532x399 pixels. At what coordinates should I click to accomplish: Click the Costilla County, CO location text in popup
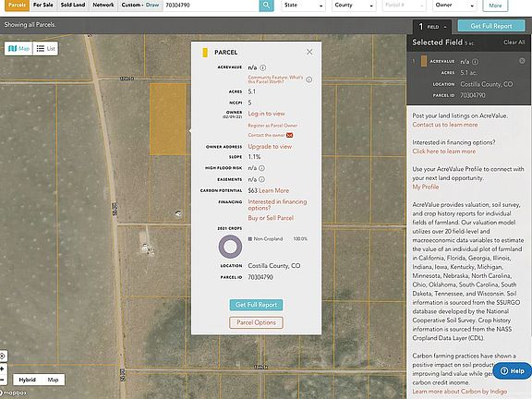[273, 266]
